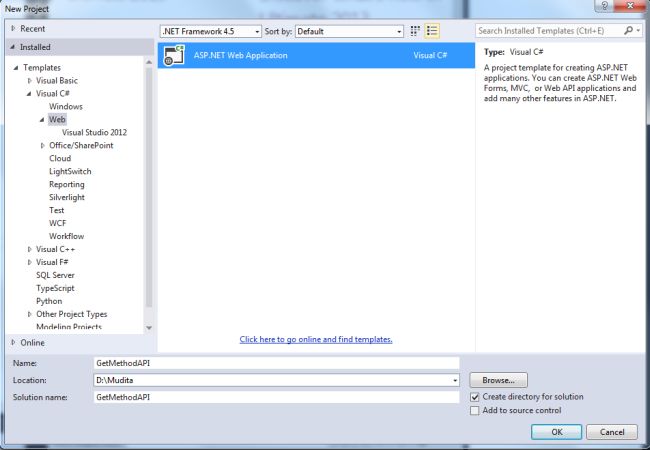The image size is (650, 450).
Task: Select the LightSwitch template category
Action: tap(70, 171)
